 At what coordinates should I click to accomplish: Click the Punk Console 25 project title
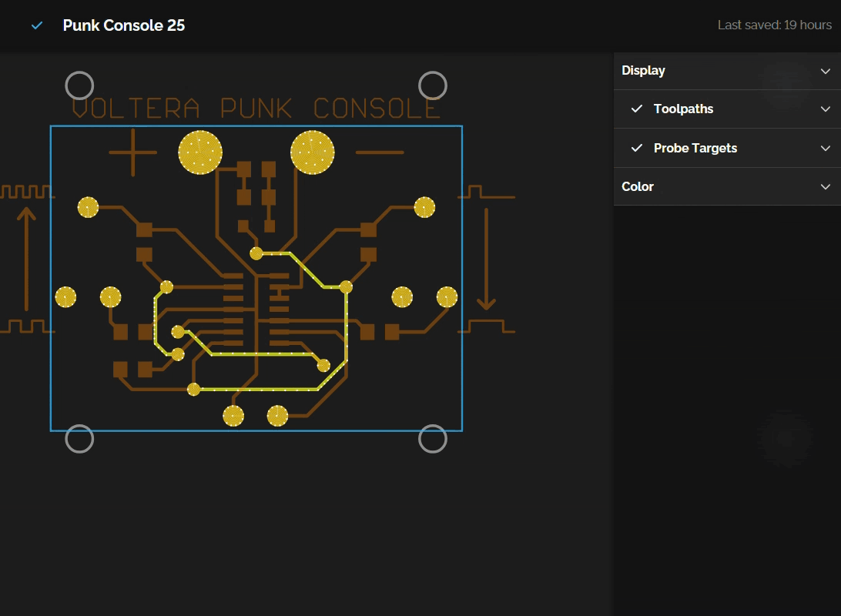click(x=124, y=25)
